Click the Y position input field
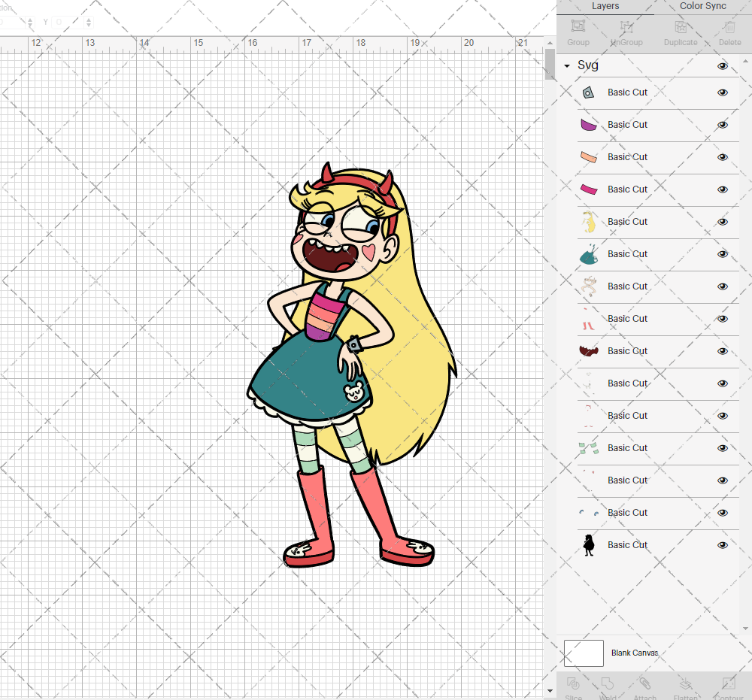 point(67,22)
